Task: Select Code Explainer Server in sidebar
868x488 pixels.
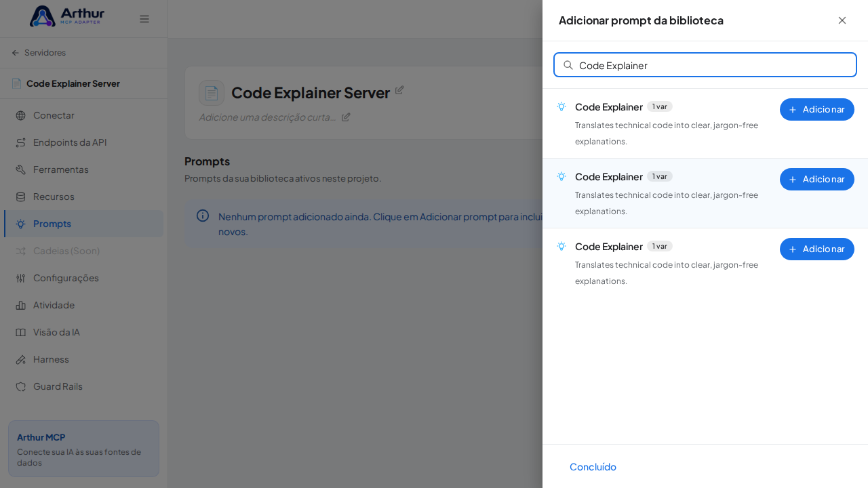Action: click(66, 83)
